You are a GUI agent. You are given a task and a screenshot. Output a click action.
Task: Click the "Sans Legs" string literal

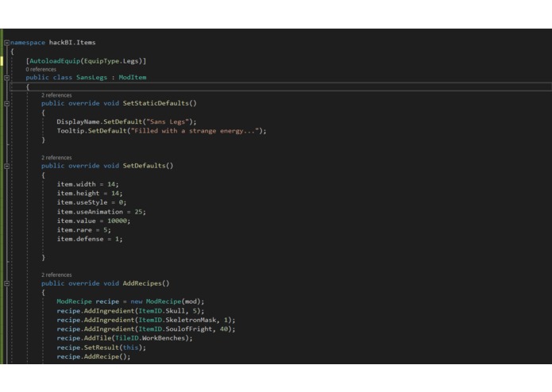168,121
